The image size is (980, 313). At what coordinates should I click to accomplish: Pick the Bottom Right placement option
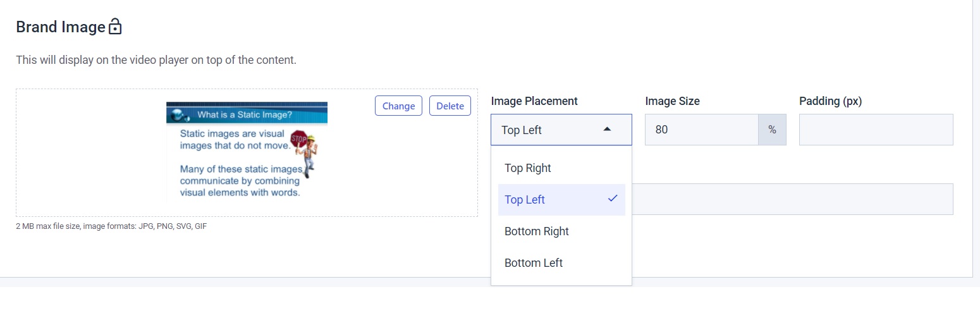point(561,231)
